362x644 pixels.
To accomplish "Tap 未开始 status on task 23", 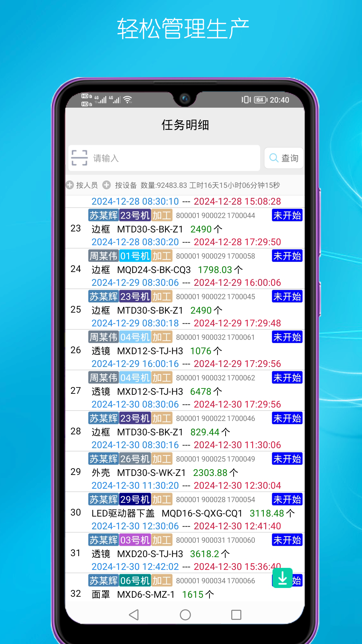I will pyautogui.click(x=287, y=215).
